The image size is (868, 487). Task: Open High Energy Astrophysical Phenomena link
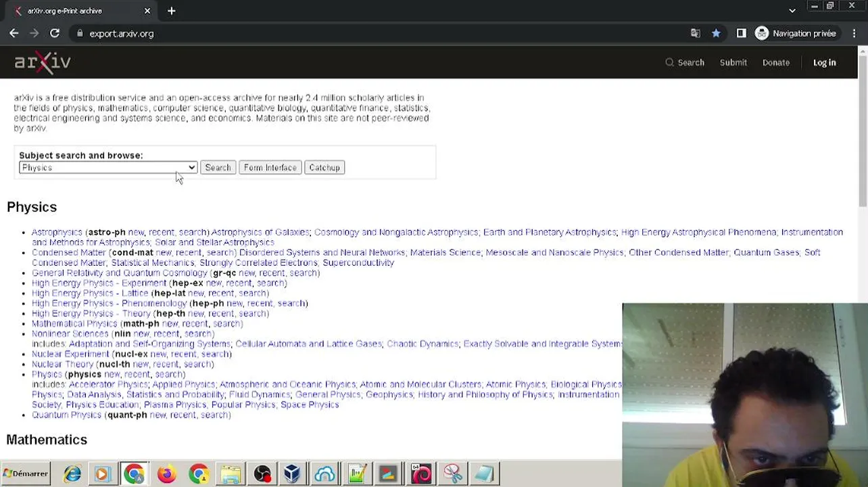[699, 232]
